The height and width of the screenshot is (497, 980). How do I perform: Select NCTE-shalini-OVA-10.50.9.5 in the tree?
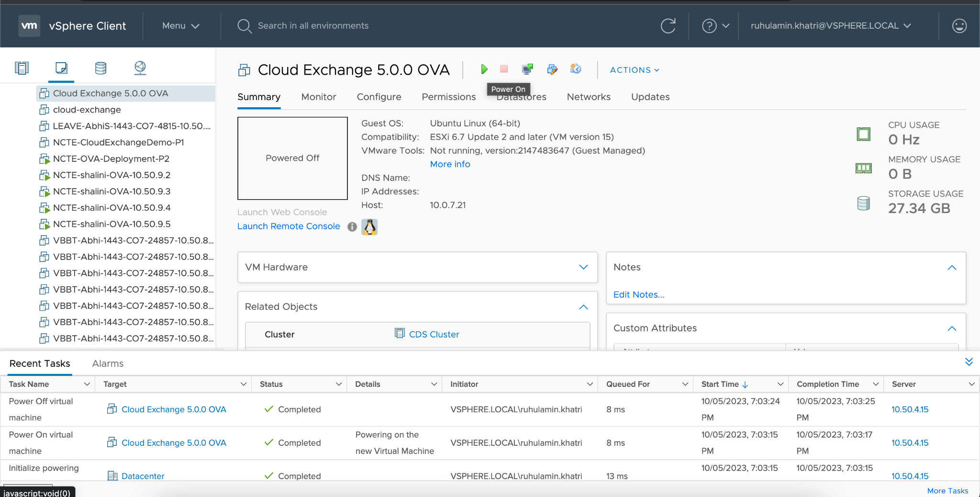click(111, 224)
